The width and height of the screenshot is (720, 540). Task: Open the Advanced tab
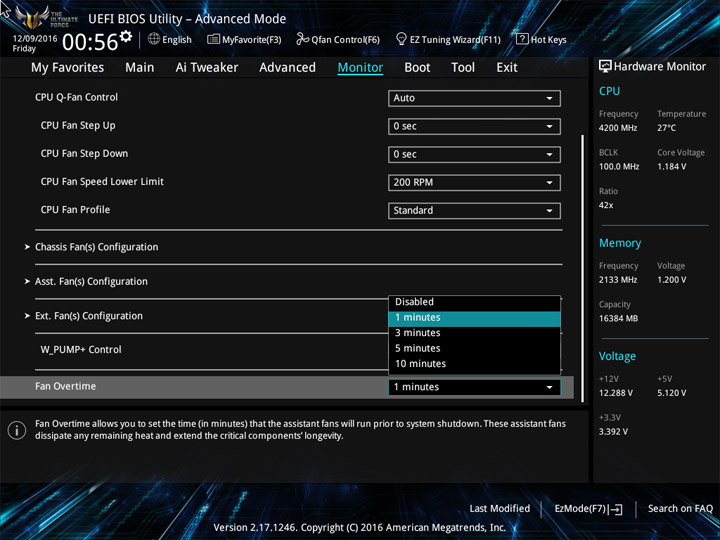(287, 68)
